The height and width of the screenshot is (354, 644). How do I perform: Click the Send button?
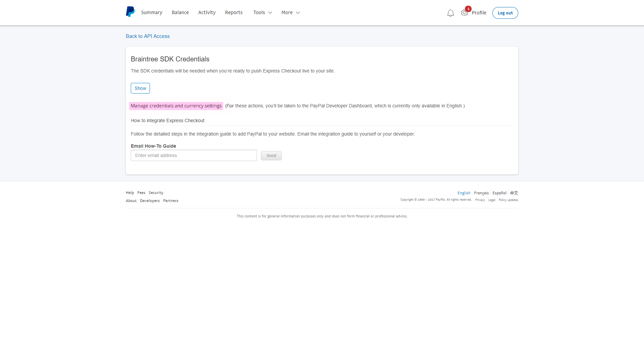[271, 156]
